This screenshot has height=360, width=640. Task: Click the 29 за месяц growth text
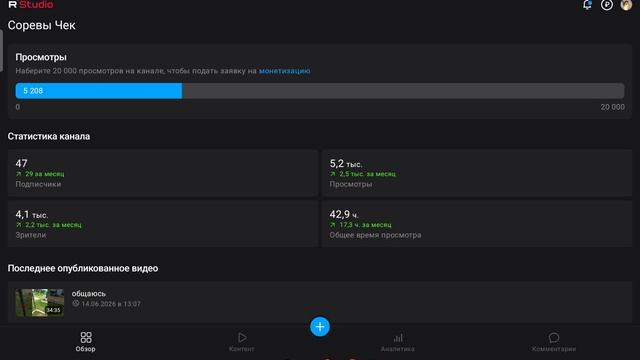tap(44, 174)
